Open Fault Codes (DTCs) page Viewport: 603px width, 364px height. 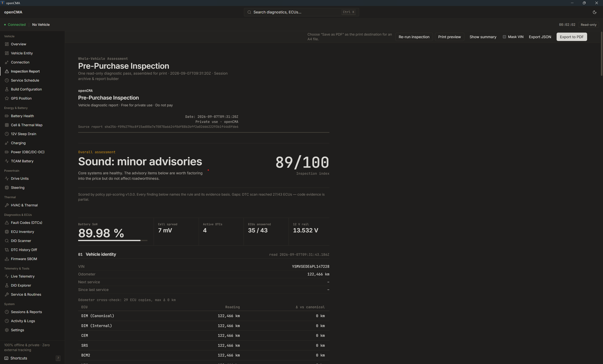[x=32, y=223]
